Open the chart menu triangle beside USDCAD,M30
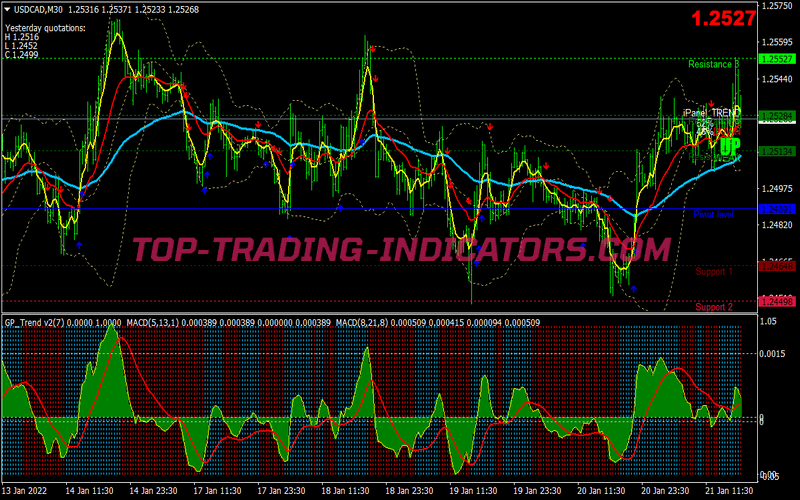Viewport: 800px width, 500px height. coord(7,9)
